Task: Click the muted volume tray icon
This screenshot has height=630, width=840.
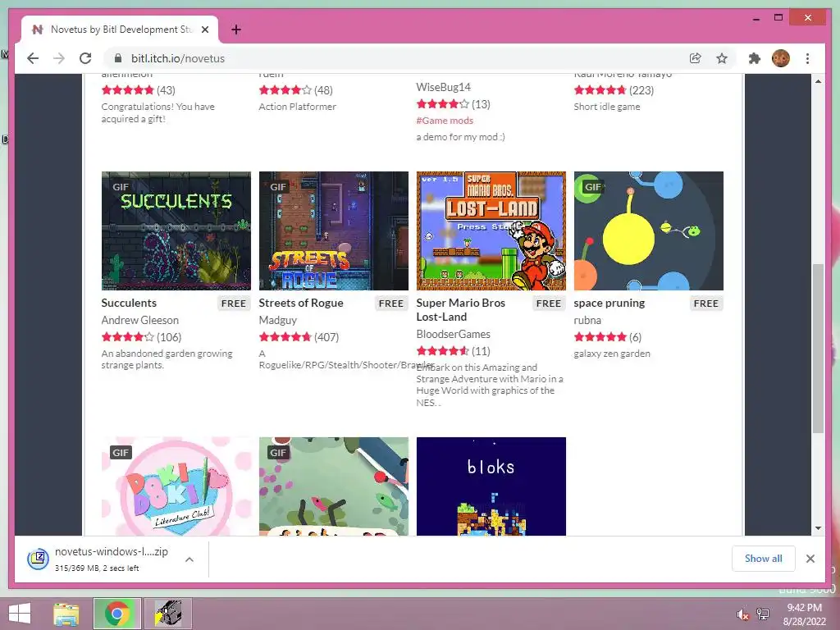Action: point(742,614)
